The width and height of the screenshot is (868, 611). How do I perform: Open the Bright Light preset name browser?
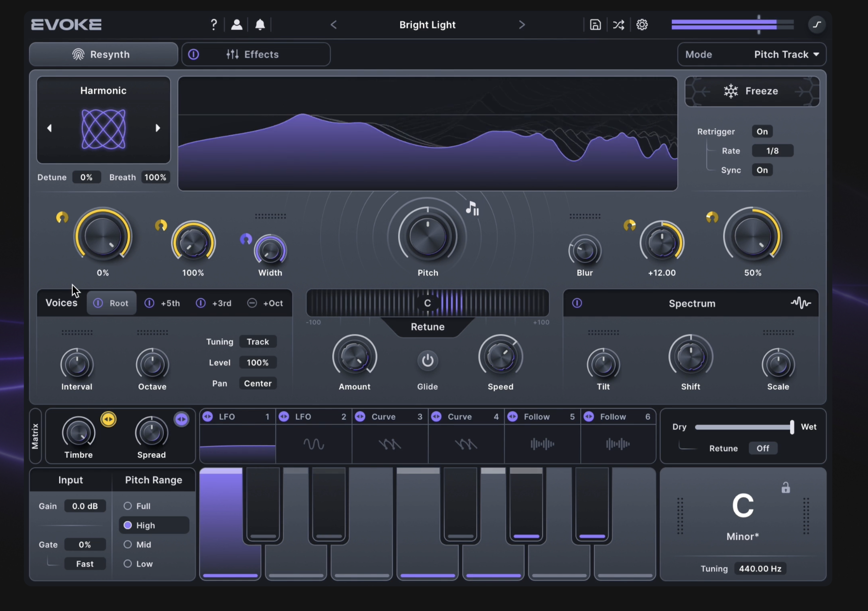pos(427,25)
